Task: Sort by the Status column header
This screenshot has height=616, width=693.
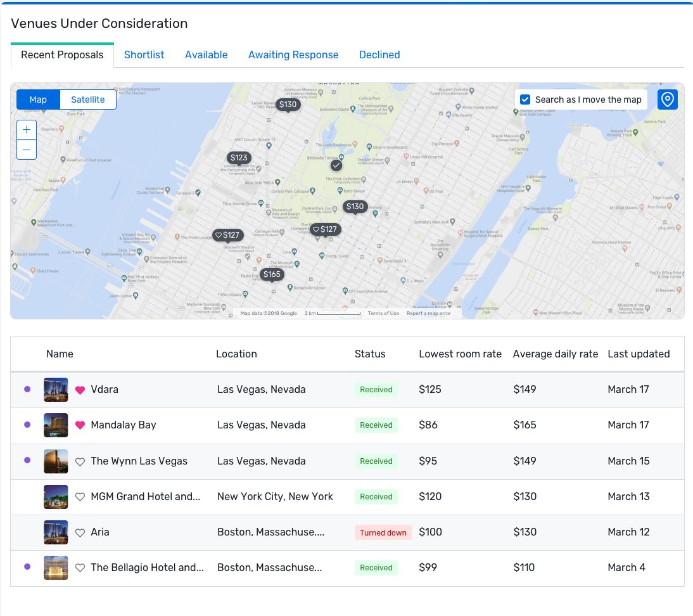Action: click(x=370, y=354)
